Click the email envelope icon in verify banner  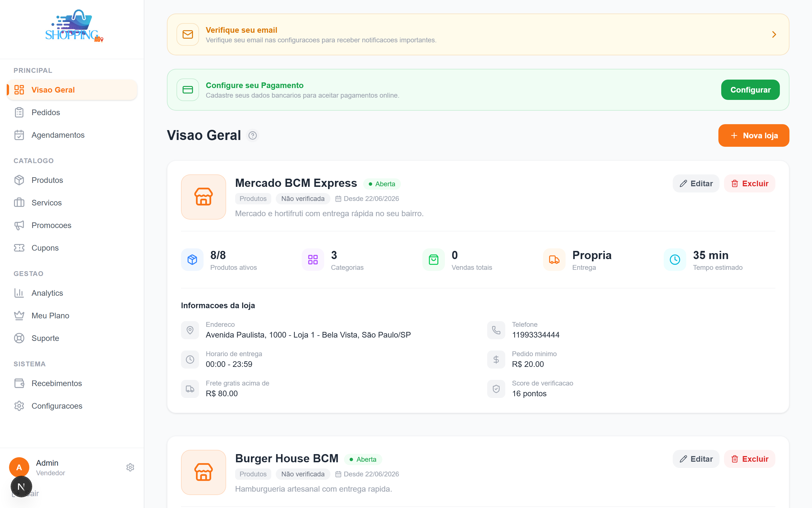click(188, 34)
